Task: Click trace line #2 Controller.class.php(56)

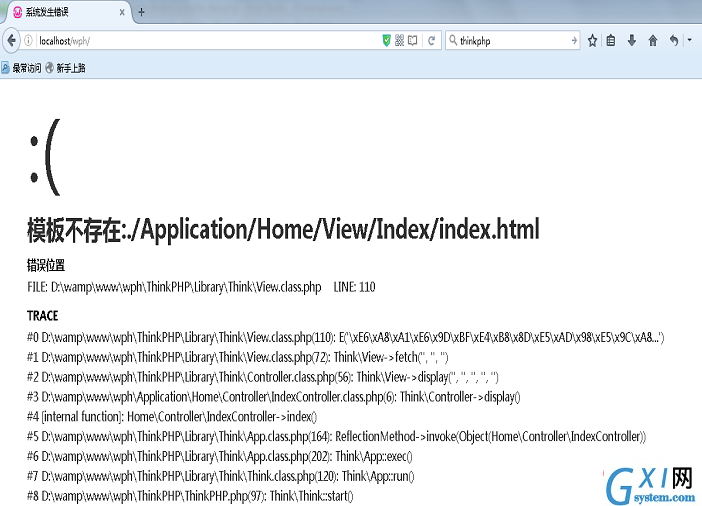Action: [x=263, y=377]
